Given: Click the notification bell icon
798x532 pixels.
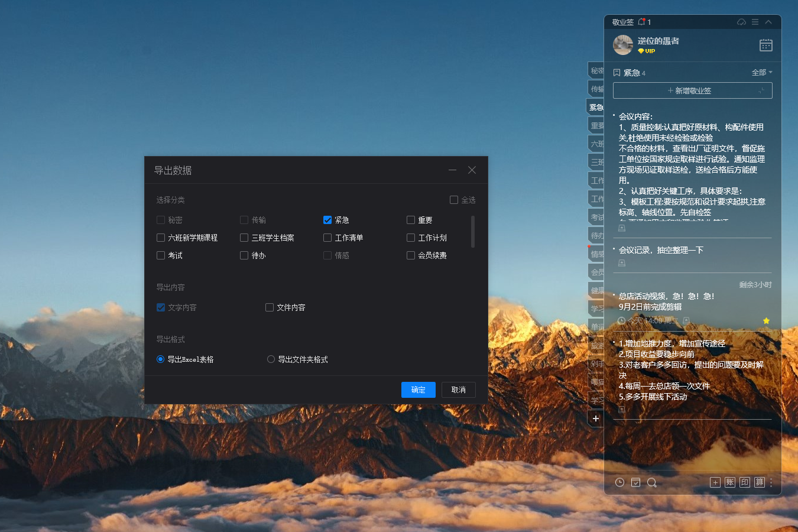Looking at the screenshot, I should point(641,22).
